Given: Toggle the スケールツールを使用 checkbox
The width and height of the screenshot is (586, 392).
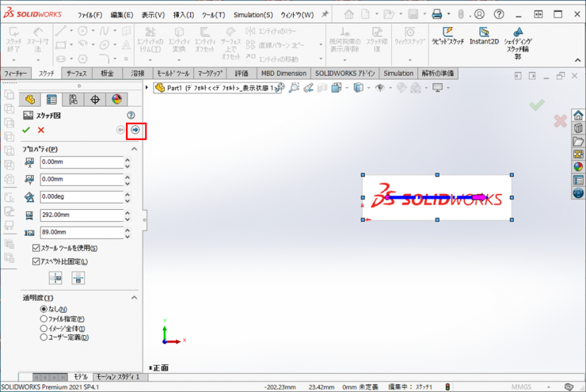Looking at the screenshot, I should click(x=36, y=249).
